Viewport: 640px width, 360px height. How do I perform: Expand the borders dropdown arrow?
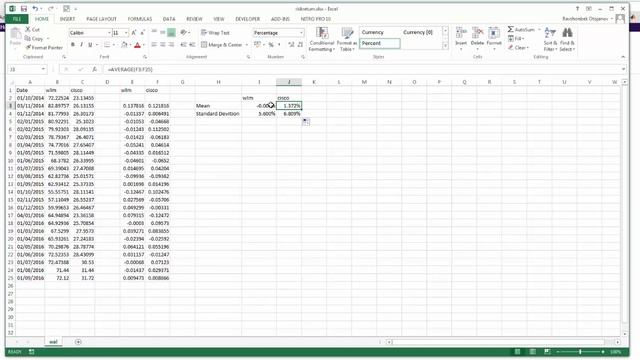pyautogui.click(x=113, y=44)
